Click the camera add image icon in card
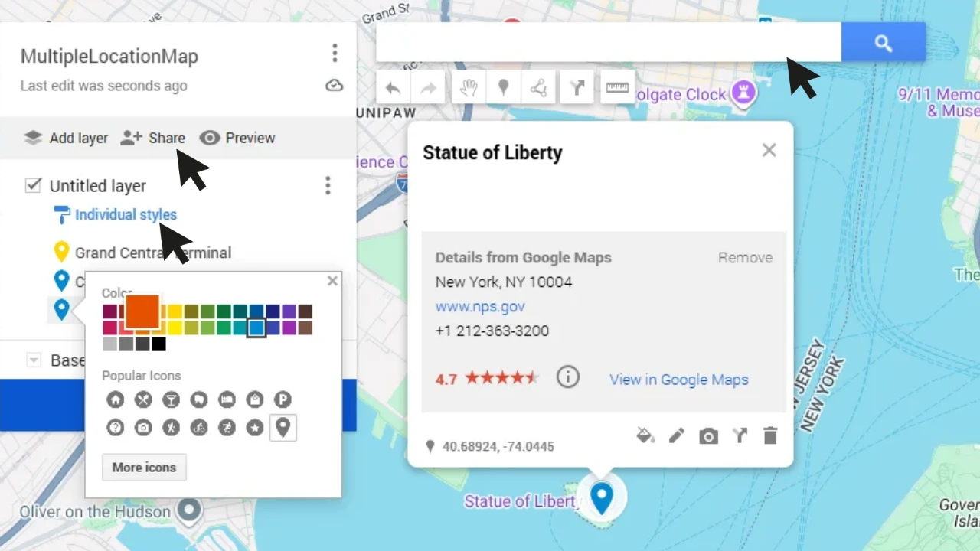The height and width of the screenshot is (551, 980). click(708, 436)
